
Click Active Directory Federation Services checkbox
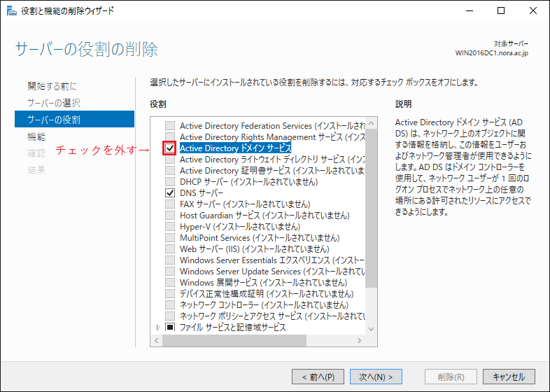170,125
